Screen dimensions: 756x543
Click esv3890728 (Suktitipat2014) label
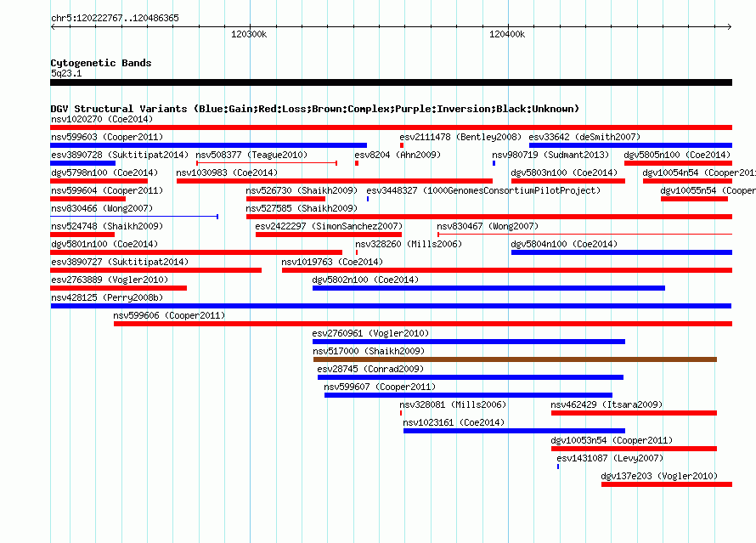(120, 155)
